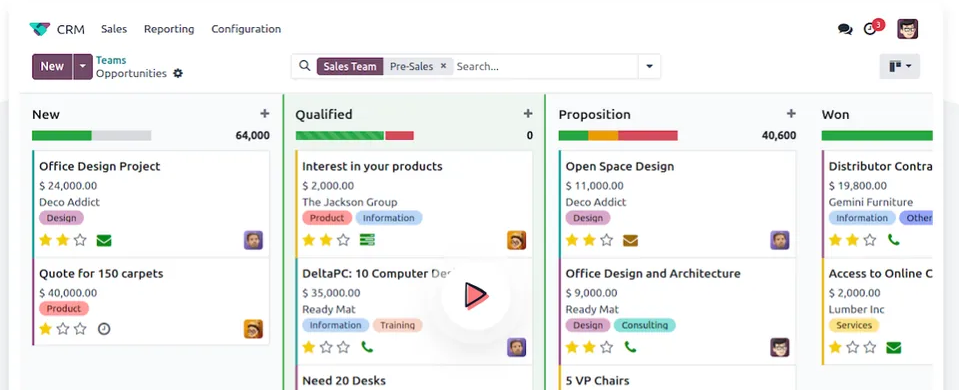The width and height of the screenshot is (959, 390).
Task: Click the CRM app title
Action: [71, 29]
